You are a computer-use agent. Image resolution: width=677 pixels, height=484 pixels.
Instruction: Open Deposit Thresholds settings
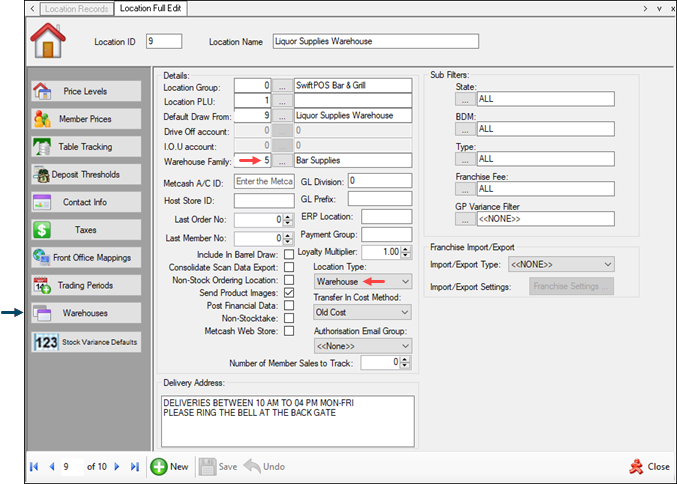[x=86, y=174]
